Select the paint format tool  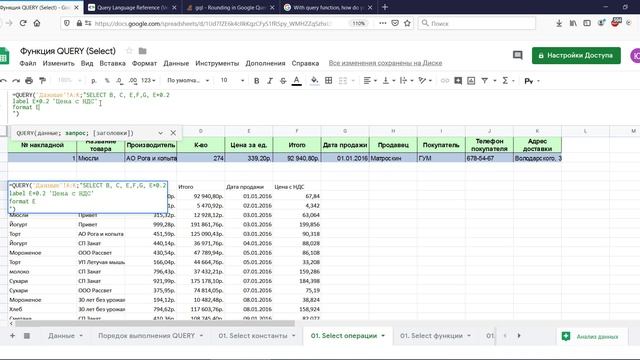[42, 81]
